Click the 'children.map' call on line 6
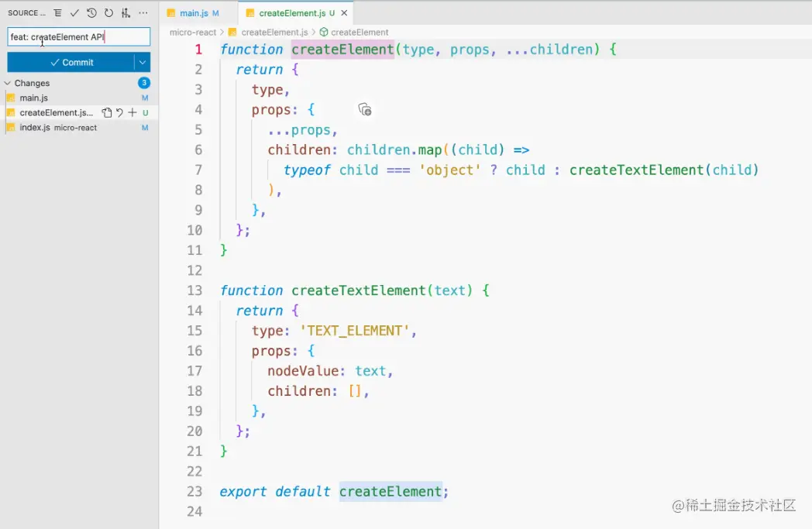This screenshot has width=812, height=529. tap(394, 150)
